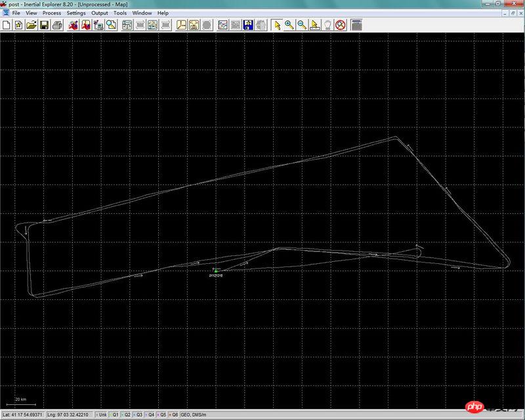Click the New Project icon
The image size is (525, 420).
(7, 25)
